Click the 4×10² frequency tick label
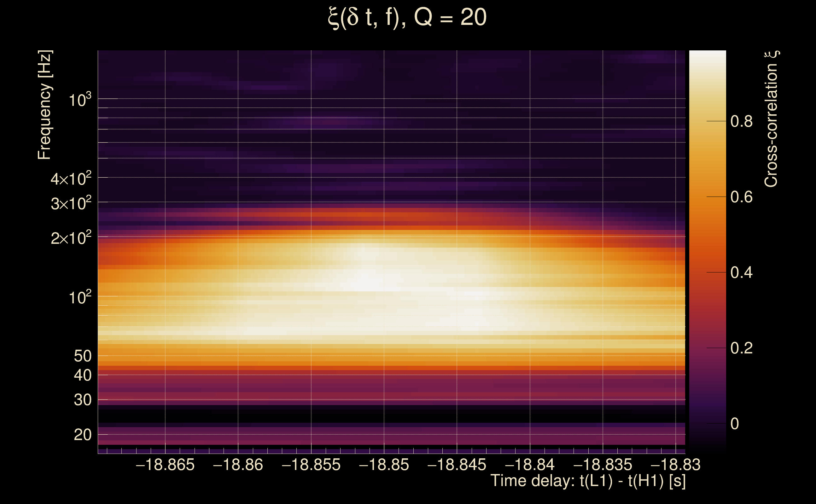The width and height of the screenshot is (816, 504). coord(71,179)
